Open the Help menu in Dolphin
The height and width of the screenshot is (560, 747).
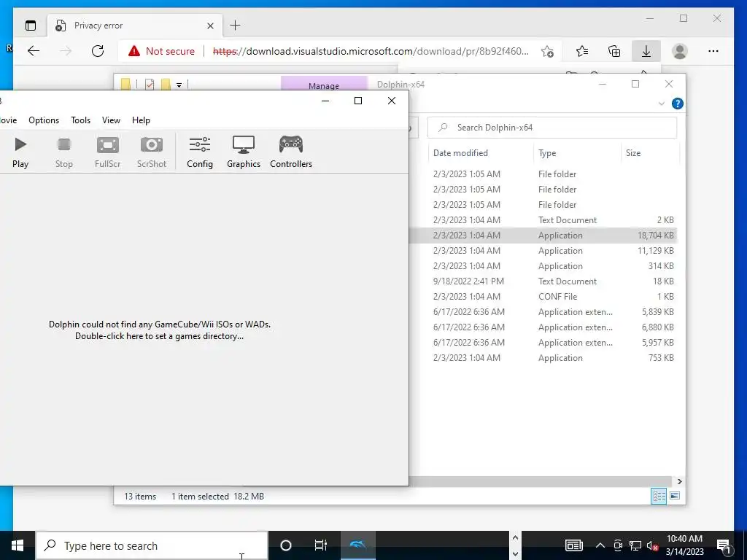141,120
